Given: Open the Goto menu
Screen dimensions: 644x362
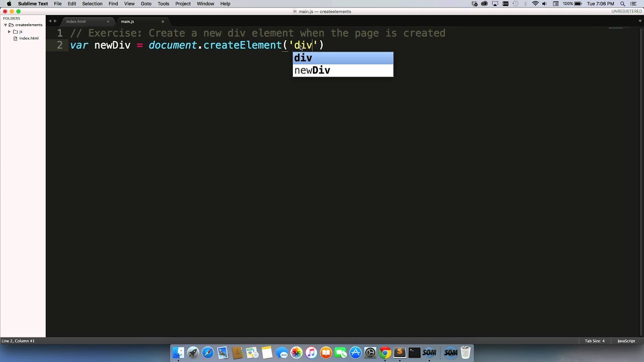Looking at the screenshot, I should click(x=146, y=4).
